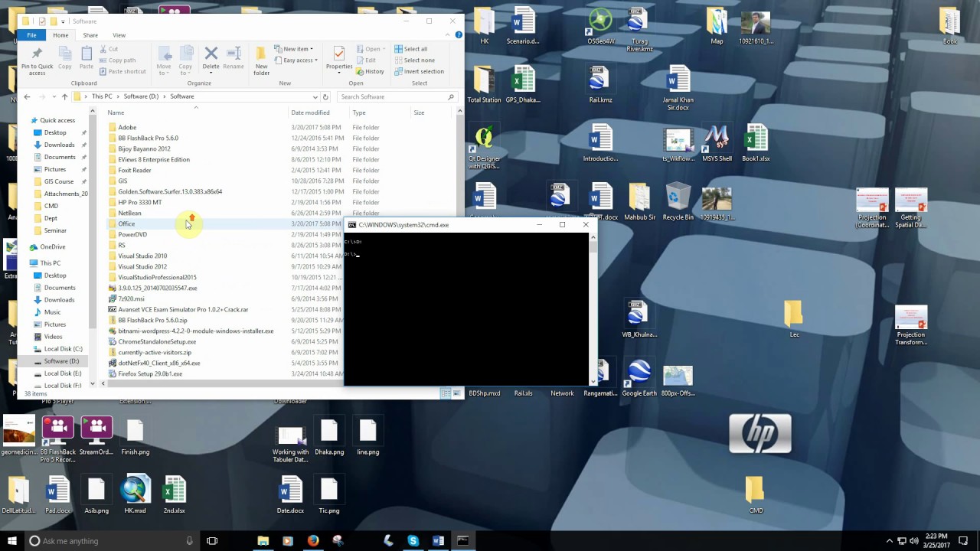The image size is (980, 551).
Task: Open the File menu tab
Action: click(x=31, y=35)
